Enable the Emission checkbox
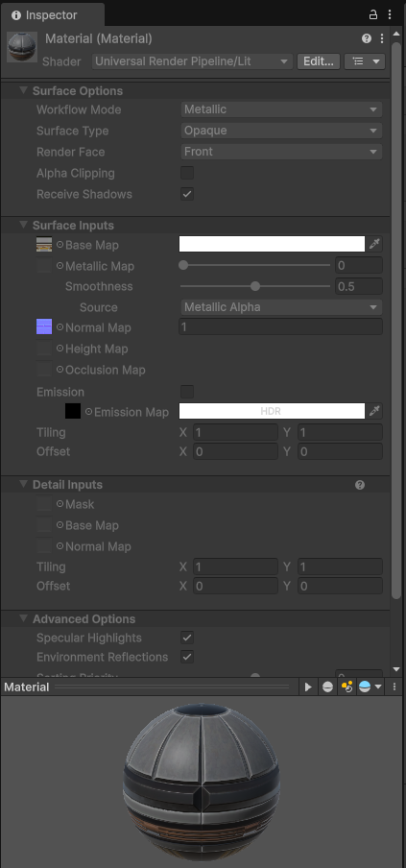The image size is (406, 868). (x=187, y=392)
